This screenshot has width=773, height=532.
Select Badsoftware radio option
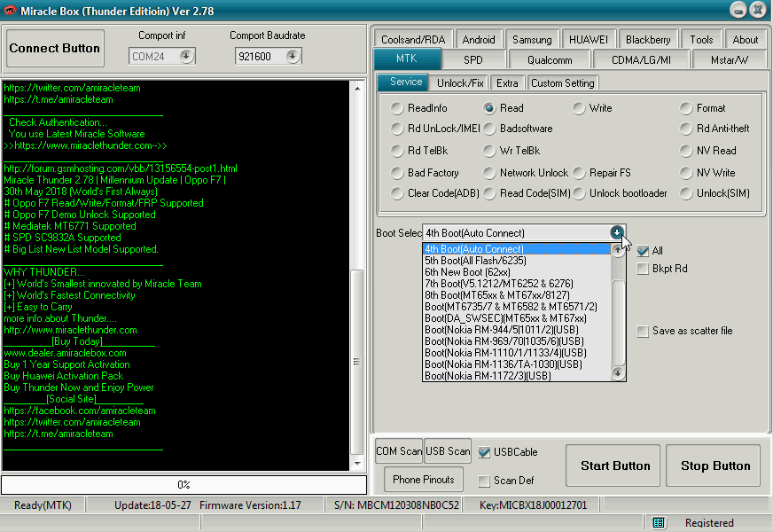click(489, 129)
